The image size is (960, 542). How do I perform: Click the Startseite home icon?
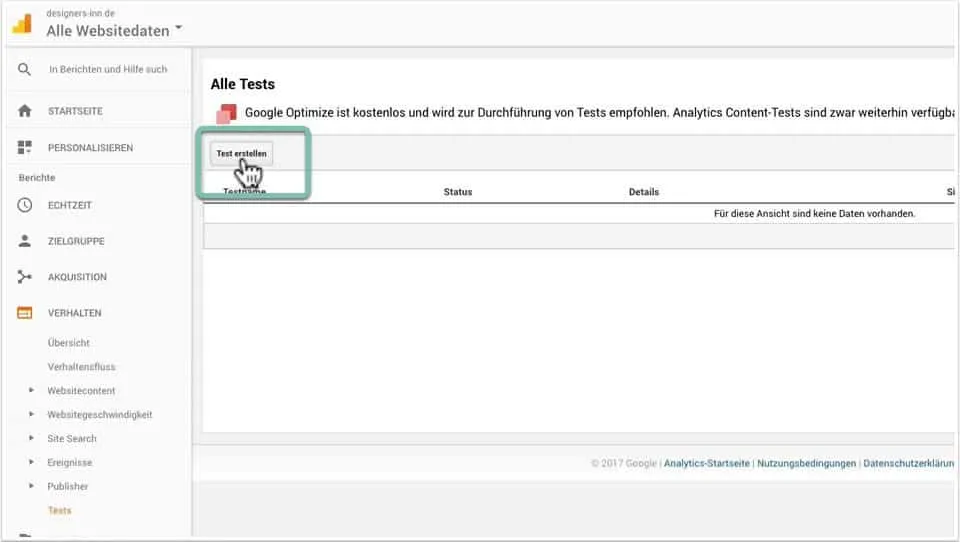25,111
